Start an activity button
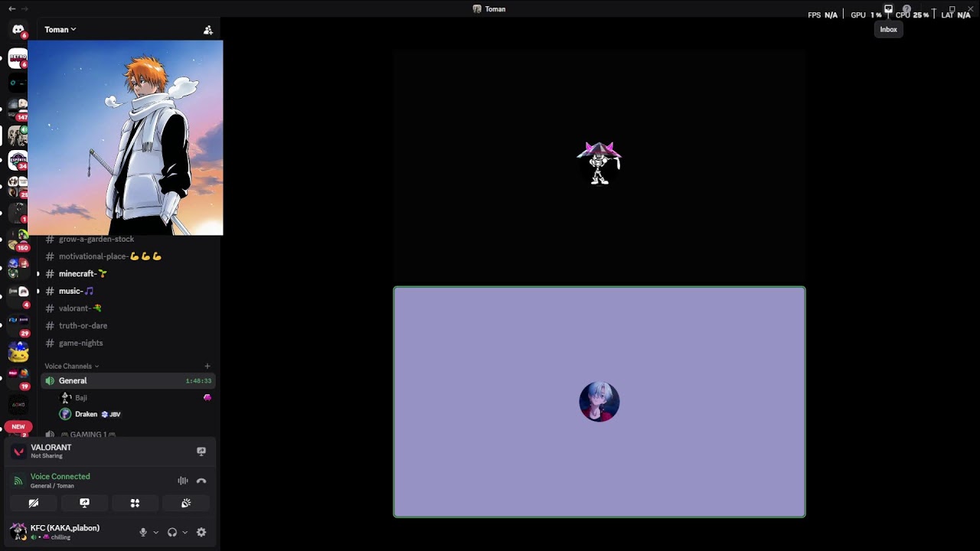The image size is (980, 551). (135, 503)
